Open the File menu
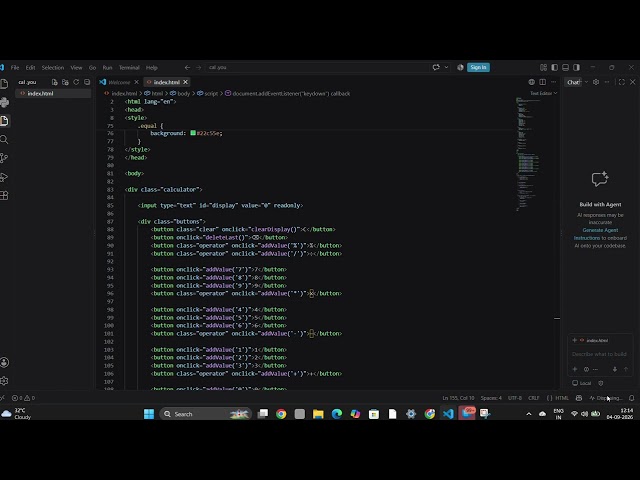This screenshot has width=640, height=480. point(15,67)
